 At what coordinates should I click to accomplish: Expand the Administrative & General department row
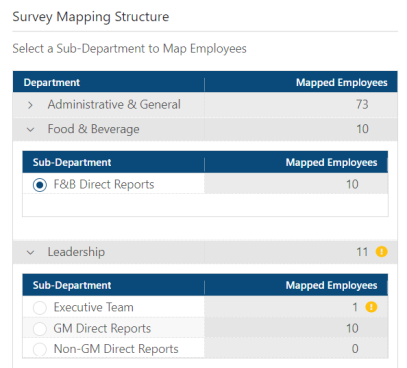(30, 105)
